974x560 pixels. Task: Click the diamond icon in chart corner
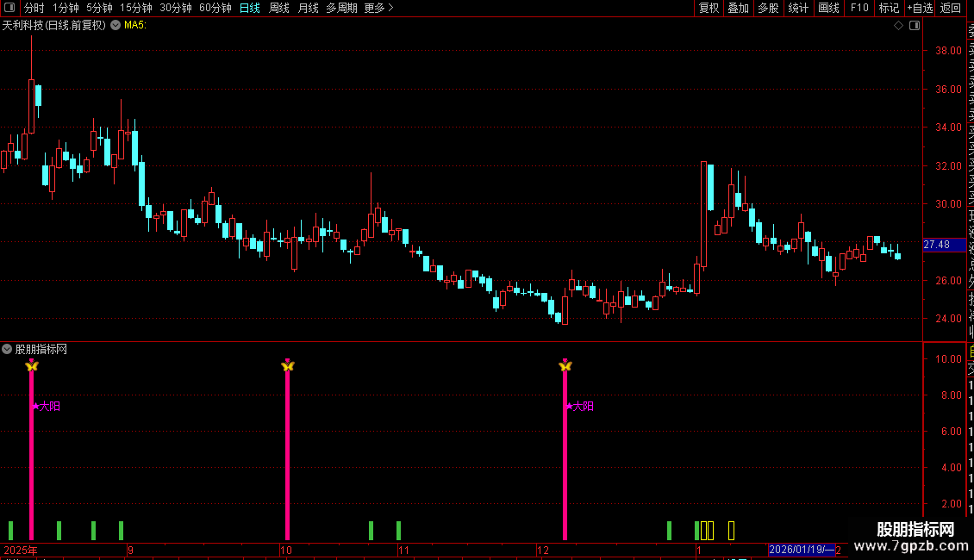(898, 26)
